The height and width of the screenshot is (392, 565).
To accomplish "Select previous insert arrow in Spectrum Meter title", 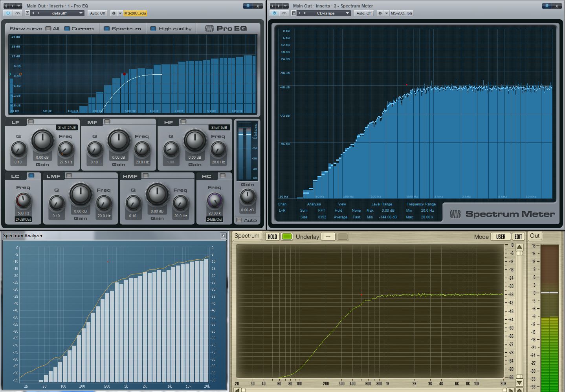I will pyautogui.click(x=272, y=6).
